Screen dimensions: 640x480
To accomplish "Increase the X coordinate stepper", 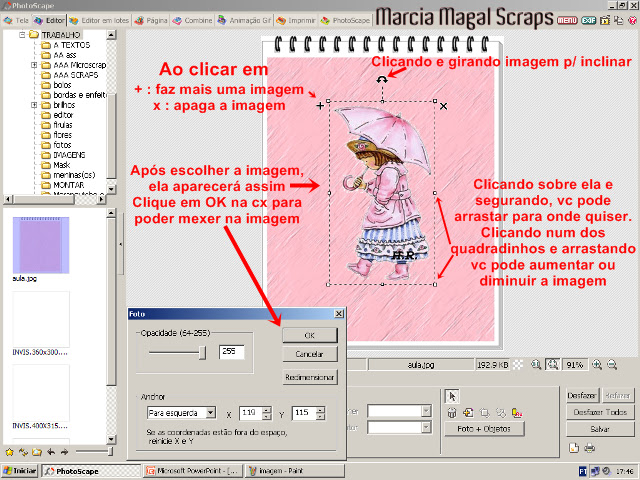I will [267, 410].
